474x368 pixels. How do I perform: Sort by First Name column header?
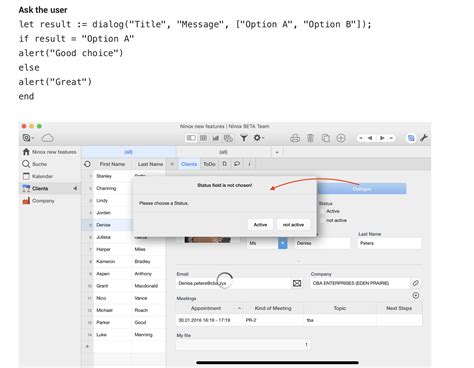pyautogui.click(x=112, y=164)
